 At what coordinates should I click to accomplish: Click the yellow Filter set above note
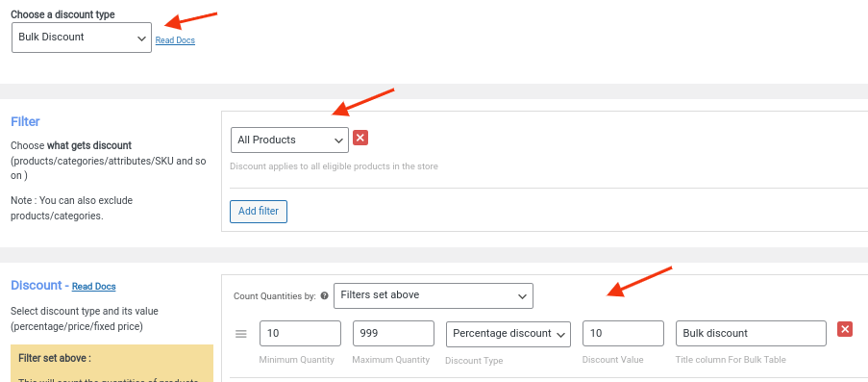112,363
